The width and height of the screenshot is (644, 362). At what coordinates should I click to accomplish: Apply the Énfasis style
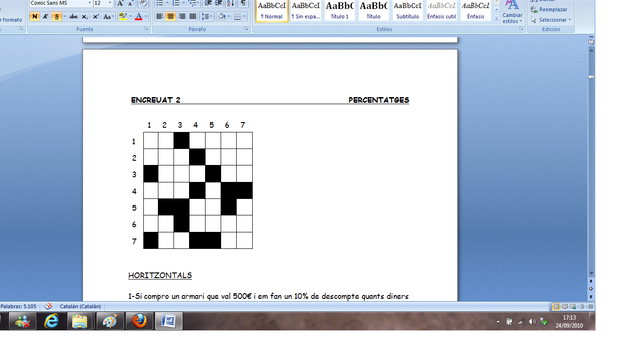[x=475, y=10]
